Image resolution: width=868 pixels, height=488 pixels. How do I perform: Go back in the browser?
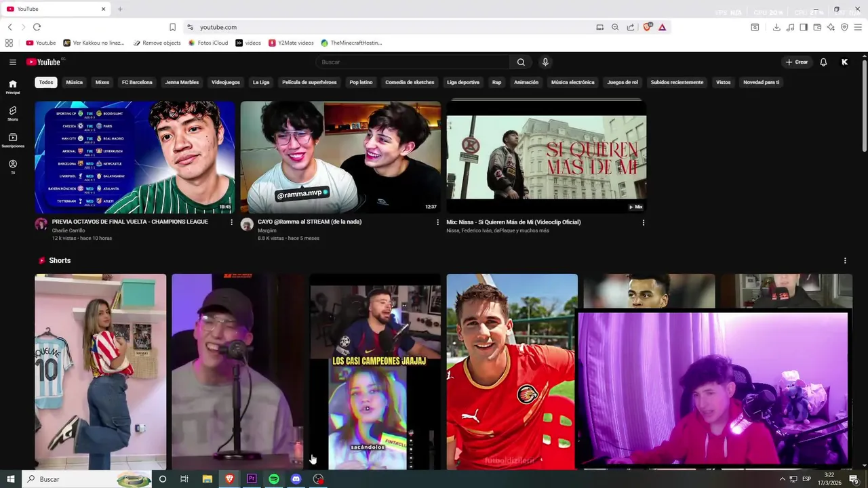pos(9,27)
